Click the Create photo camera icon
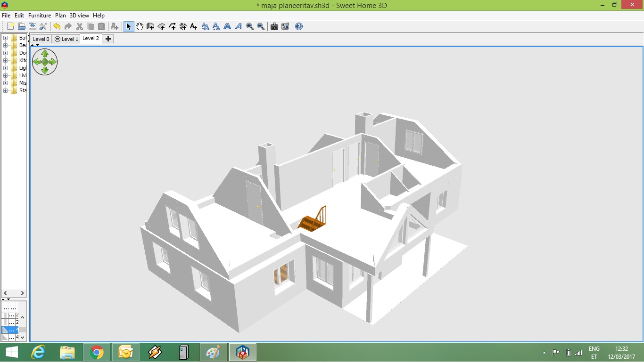The height and width of the screenshot is (363, 644). 274,27
